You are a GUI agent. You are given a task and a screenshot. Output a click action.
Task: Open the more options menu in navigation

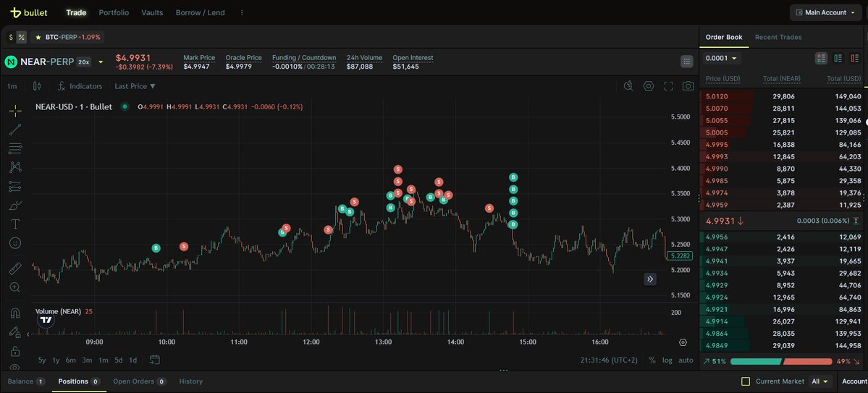click(x=241, y=12)
